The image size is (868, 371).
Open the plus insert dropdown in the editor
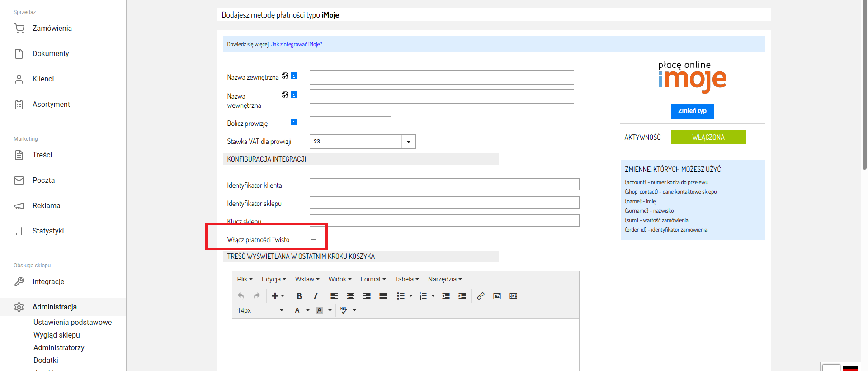pos(278,296)
